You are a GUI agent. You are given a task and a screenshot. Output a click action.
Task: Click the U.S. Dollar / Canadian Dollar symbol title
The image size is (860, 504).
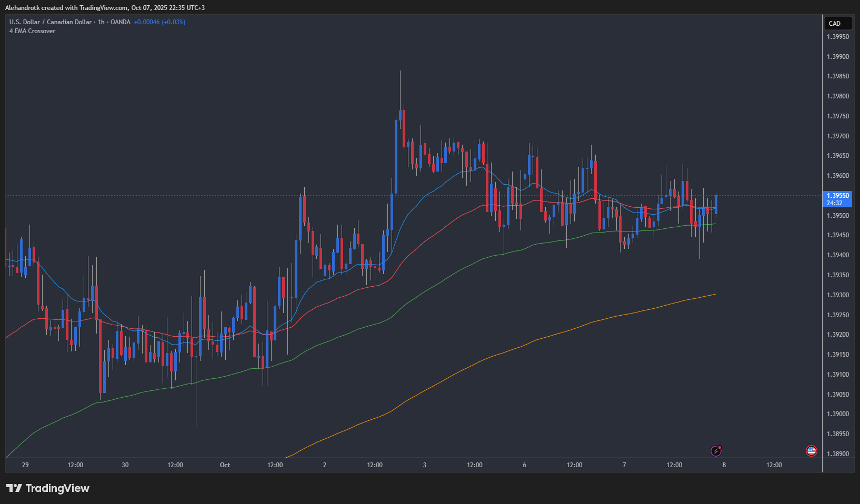click(x=50, y=22)
